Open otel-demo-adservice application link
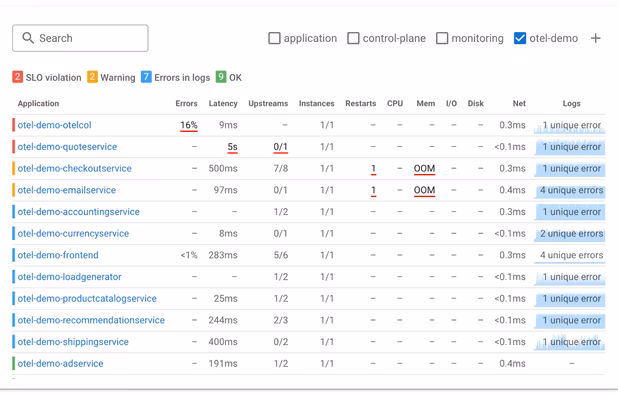This screenshot has height=394, width=618. 60,364
